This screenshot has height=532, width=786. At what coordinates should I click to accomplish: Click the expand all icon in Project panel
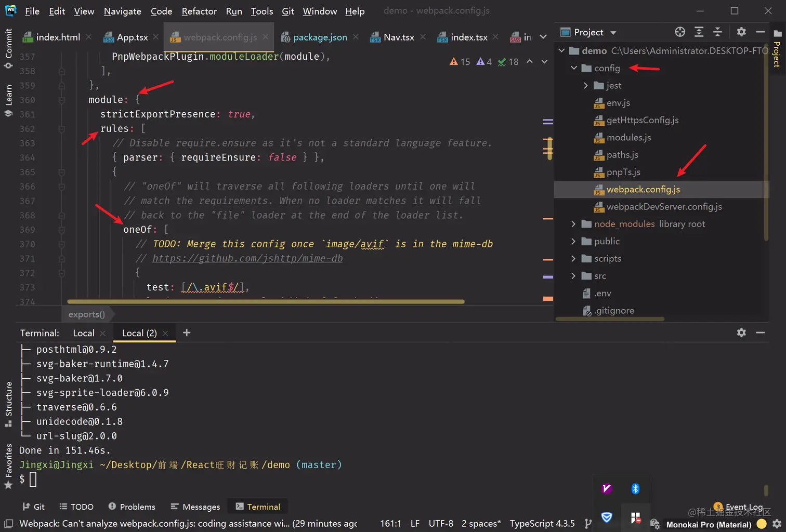click(699, 32)
